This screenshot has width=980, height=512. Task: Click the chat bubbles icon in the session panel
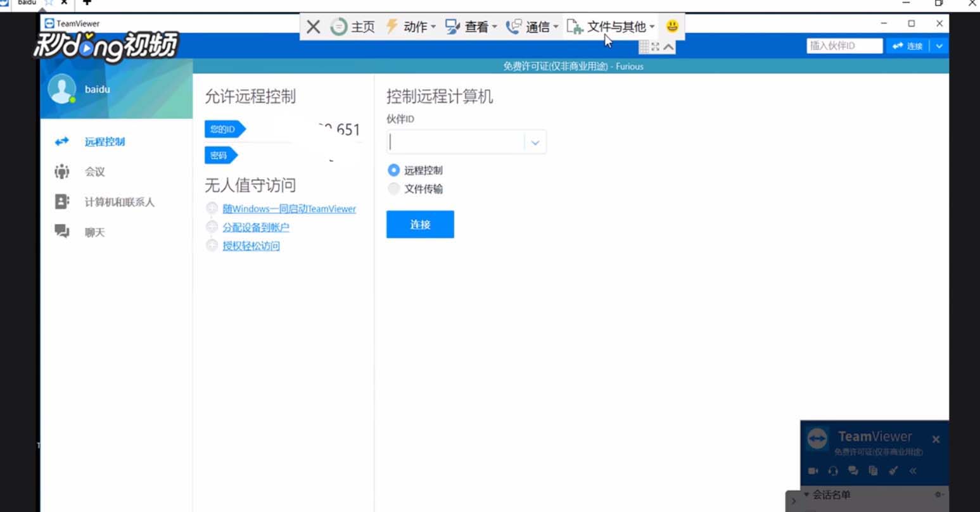tap(853, 471)
